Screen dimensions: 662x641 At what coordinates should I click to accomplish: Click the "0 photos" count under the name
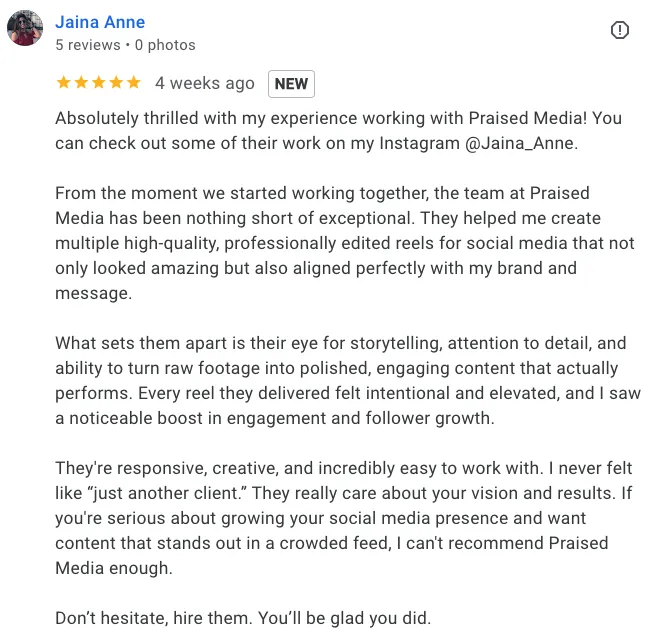[x=165, y=45]
